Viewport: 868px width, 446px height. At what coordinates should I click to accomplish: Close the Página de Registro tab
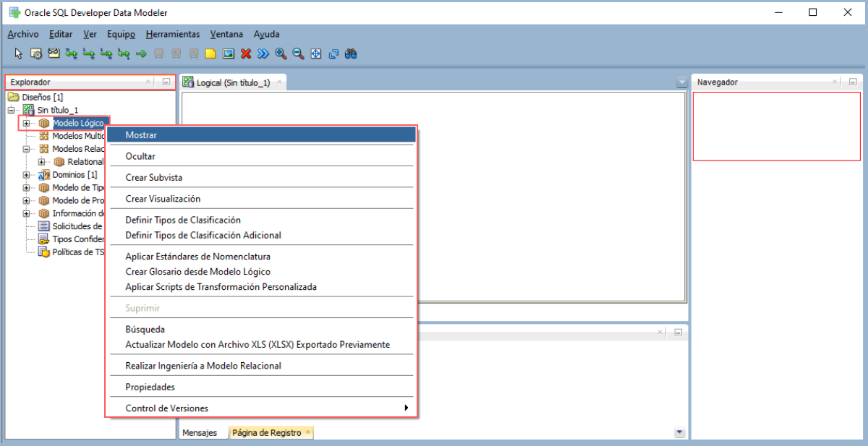307,432
